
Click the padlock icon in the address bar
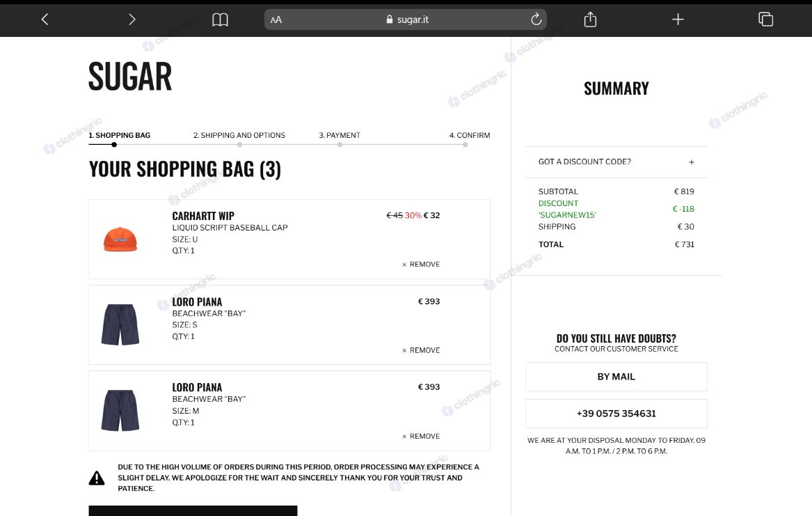(x=390, y=19)
